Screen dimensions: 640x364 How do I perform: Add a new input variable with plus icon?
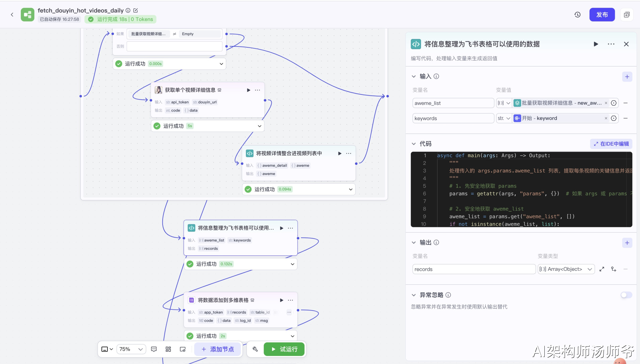[x=627, y=77]
